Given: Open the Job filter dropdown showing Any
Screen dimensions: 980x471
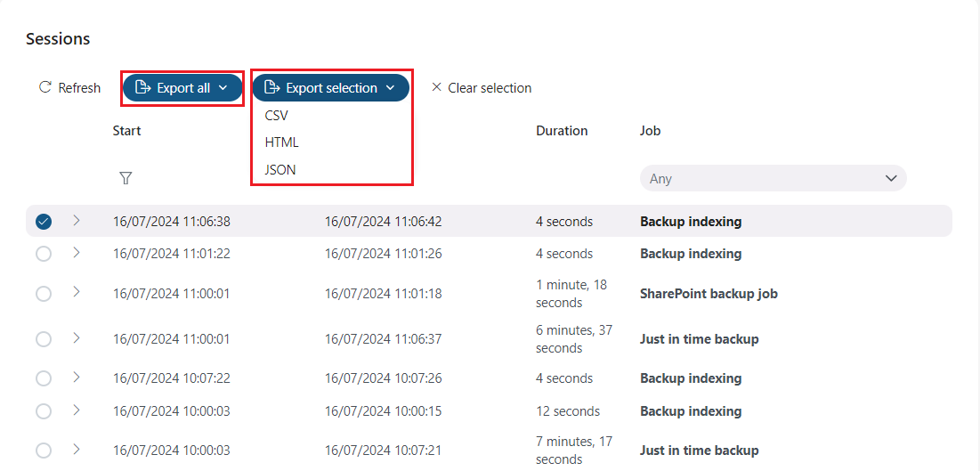Looking at the screenshot, I should pyautogui.click(x=773, y=178).
